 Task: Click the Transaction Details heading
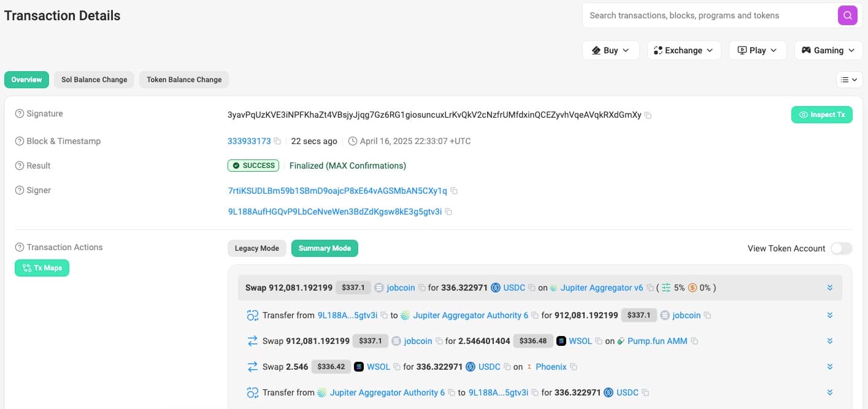click(x=62, y=16)
